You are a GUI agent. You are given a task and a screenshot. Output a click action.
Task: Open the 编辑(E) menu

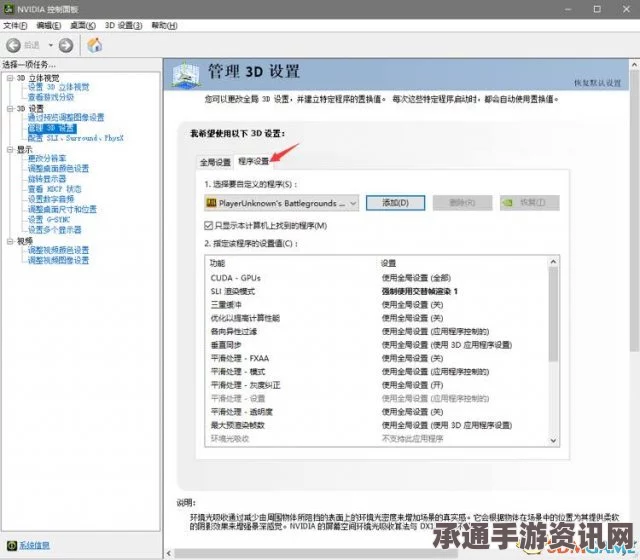pos(49,26)
